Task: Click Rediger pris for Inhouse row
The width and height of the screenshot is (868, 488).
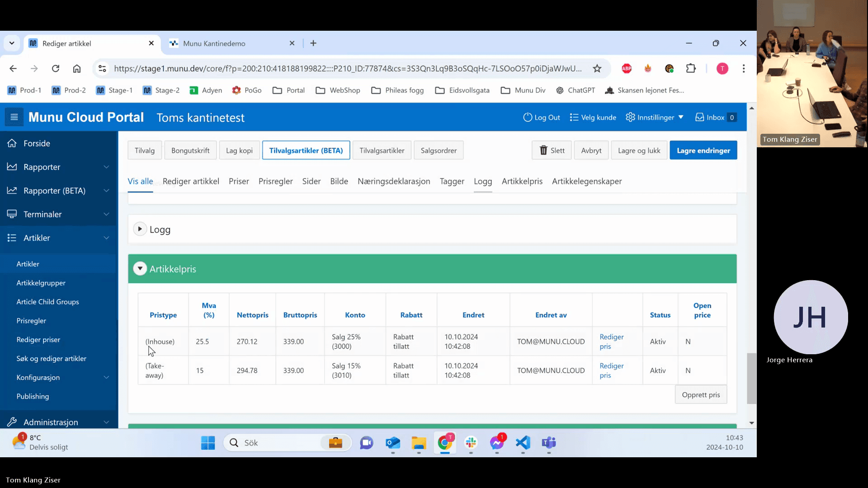Action: pos(611,342)
